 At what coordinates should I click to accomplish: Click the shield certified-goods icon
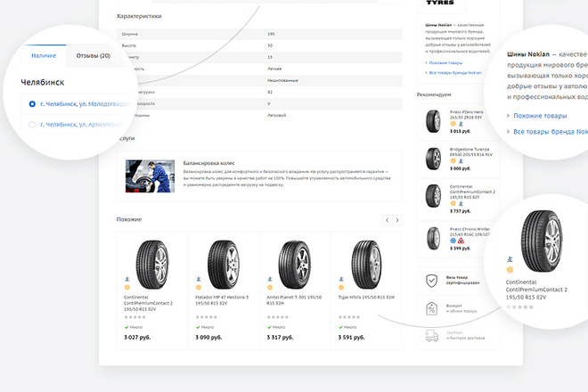(x=431, y=281)
